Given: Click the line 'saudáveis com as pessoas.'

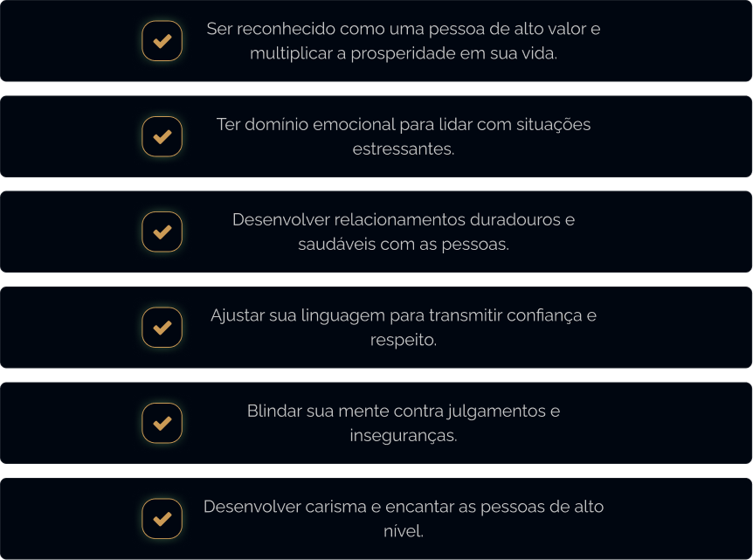Looking at the screenshot, I should (403, 244).
